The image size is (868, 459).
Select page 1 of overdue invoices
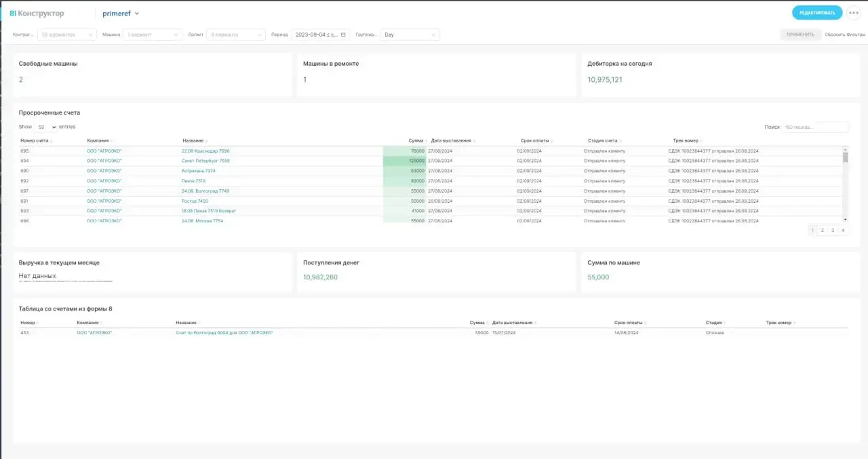click(x=812, y=231)
